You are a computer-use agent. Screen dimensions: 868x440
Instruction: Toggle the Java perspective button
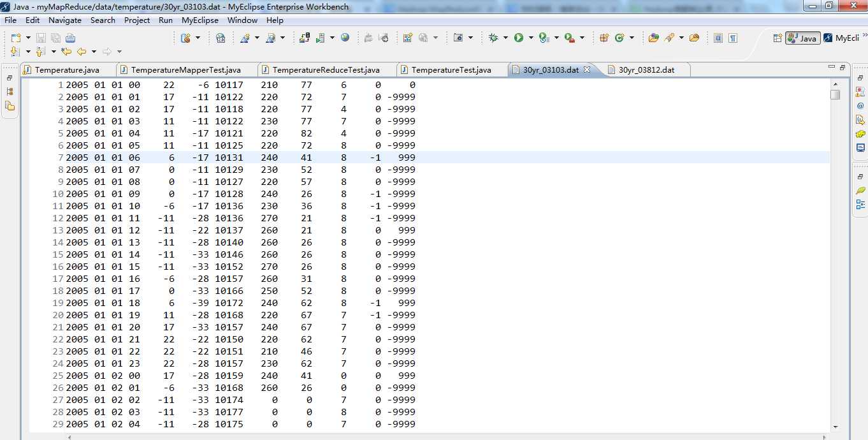tap(802, 38)
